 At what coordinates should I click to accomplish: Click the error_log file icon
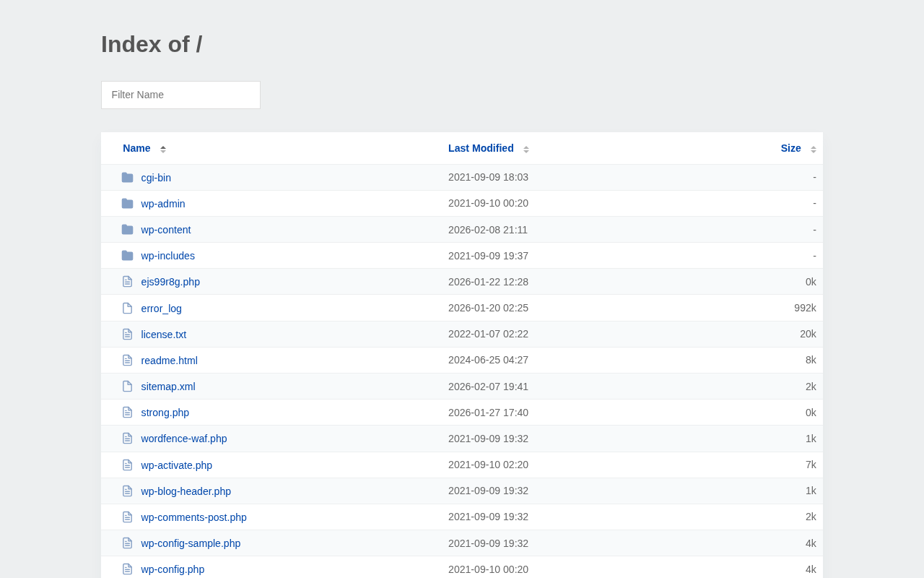coord(127,309)
